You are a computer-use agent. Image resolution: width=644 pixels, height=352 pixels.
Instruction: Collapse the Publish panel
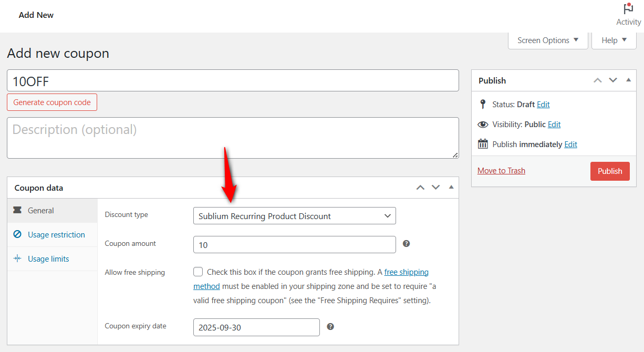click(x=628, y=80)
